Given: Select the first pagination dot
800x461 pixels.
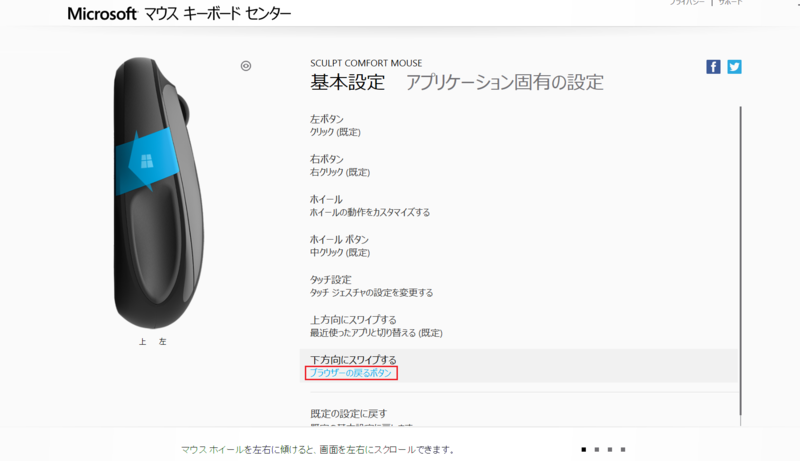Looking at the screenshot, I should 584,450.
